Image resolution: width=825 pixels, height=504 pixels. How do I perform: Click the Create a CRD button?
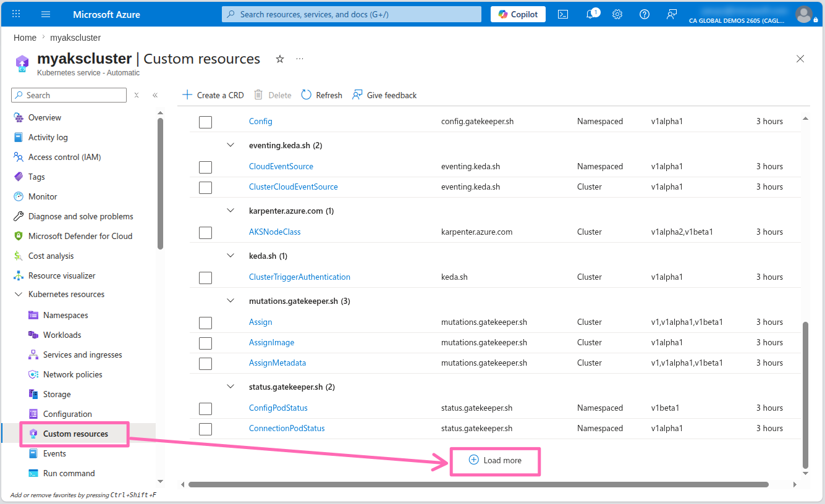tap(213, 95)
